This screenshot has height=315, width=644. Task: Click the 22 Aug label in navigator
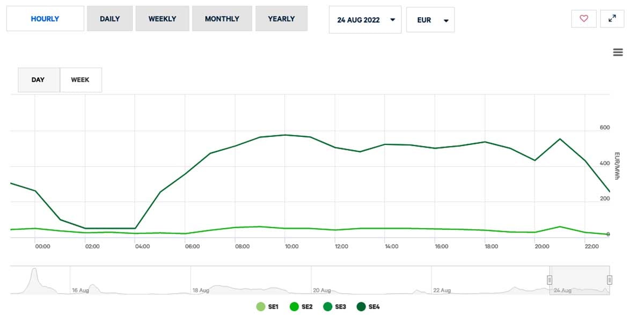(442, 290)
